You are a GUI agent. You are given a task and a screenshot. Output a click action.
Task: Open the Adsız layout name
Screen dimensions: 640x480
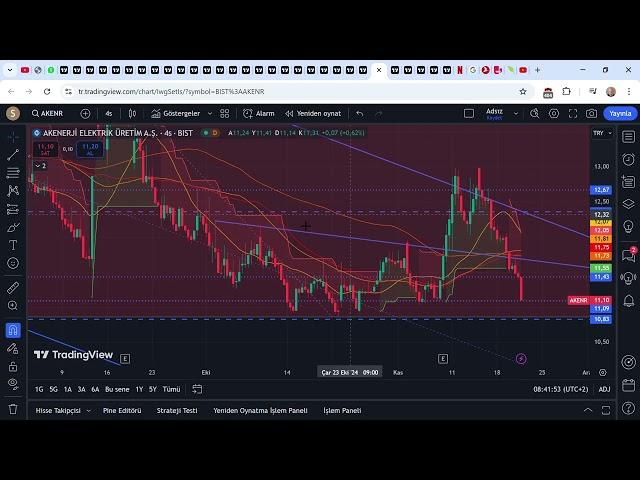click(494, 113)
